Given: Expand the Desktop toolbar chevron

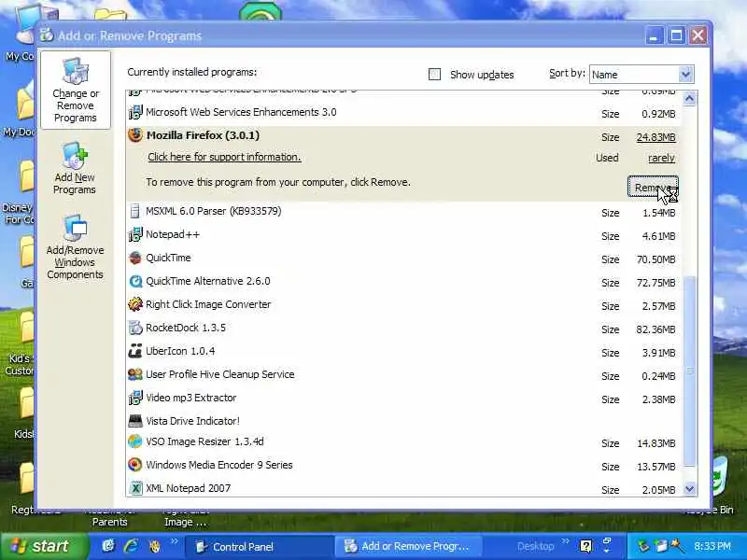Looking at the screenshot, I should (566, 540).
